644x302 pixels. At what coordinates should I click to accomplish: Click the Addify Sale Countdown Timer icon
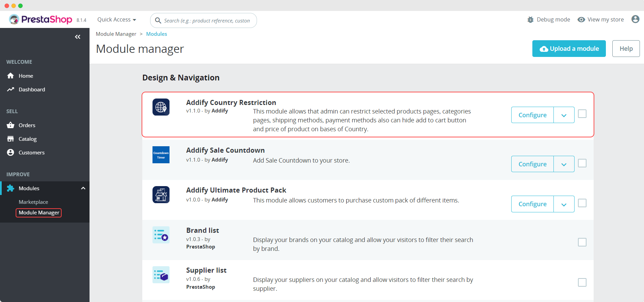[x=161, y=155]
